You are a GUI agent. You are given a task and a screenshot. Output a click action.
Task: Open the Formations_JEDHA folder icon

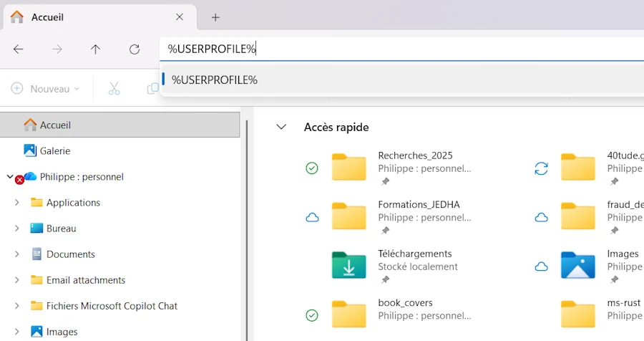pos(348,216)
